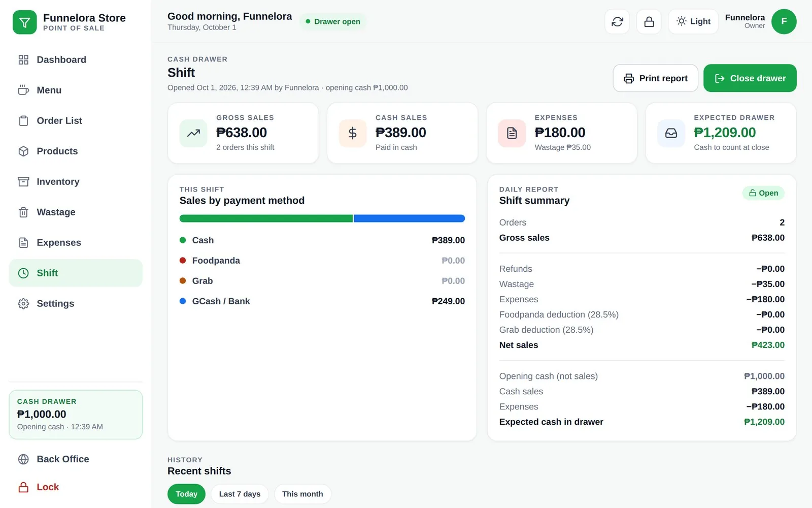Click the red Lock icon in sidebar
The image size is (812, 508).
23,487
